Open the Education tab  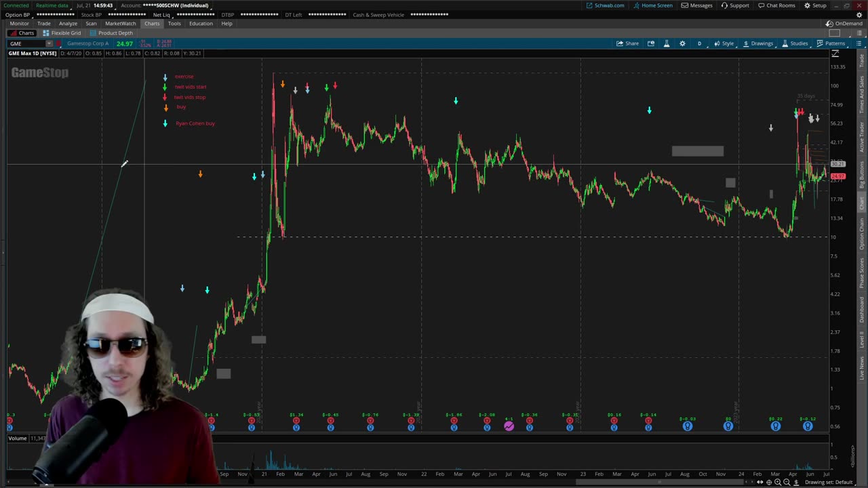(201, 24)
